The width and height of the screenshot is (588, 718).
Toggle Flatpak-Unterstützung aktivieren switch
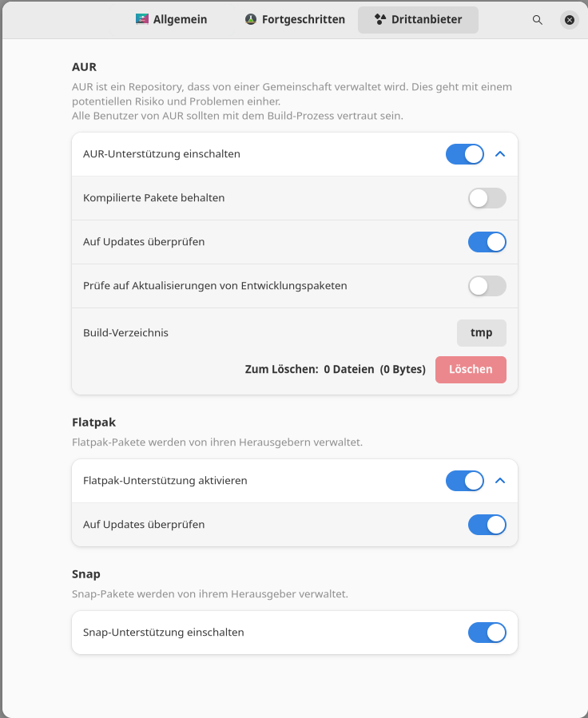(x=465, y=481)
